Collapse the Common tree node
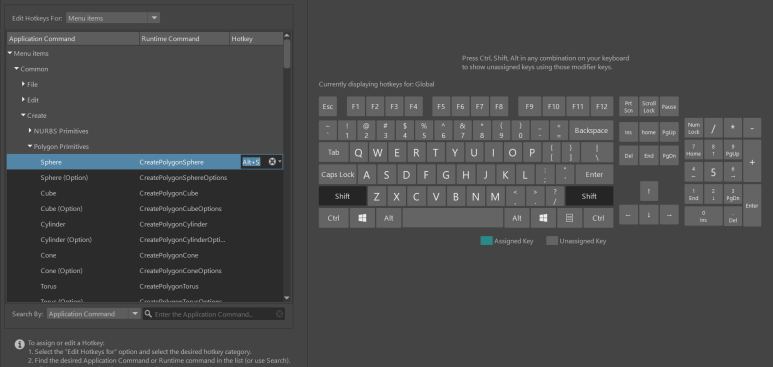The height and width of the screenshot is (367, 773). click(x=17, y=69)
